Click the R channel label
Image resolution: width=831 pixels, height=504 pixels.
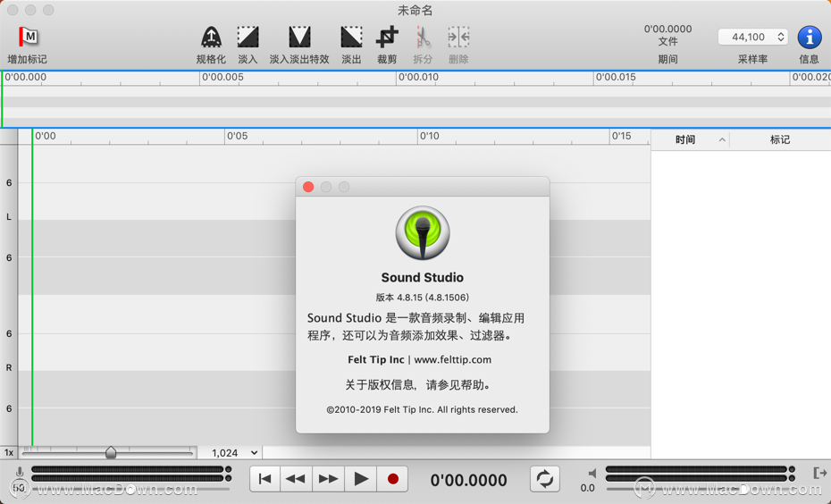pos(9,367)
